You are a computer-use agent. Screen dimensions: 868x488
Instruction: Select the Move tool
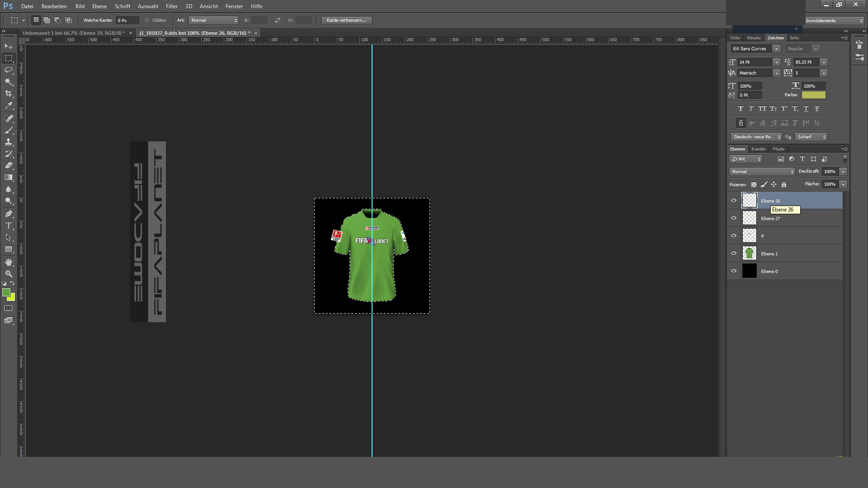coord(9,47)
